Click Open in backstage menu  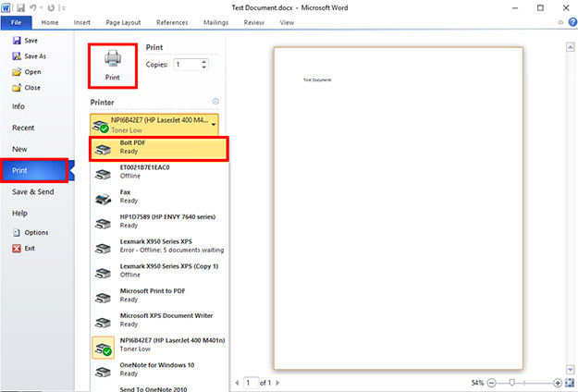tap(27, 72)
